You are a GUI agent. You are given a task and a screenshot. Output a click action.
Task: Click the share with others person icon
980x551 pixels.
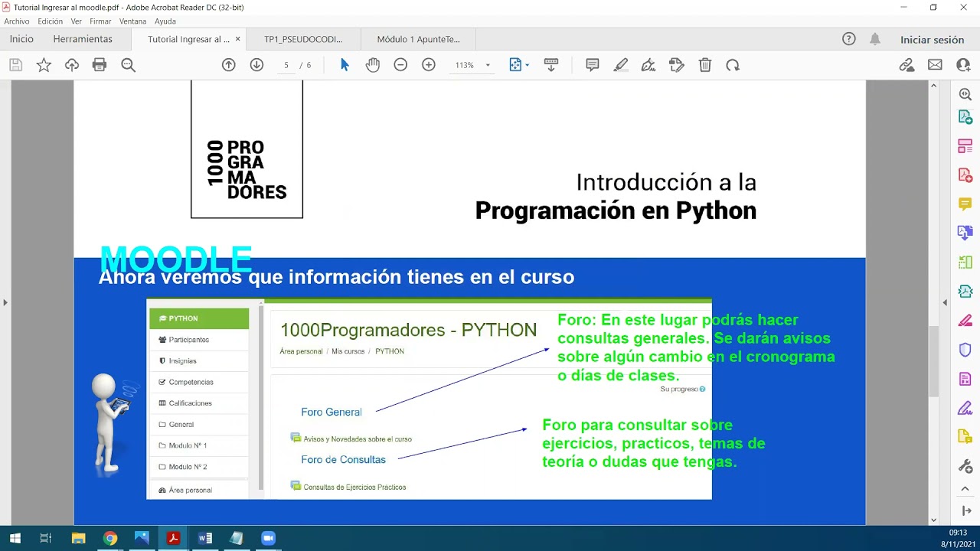(x=963, y=65)
